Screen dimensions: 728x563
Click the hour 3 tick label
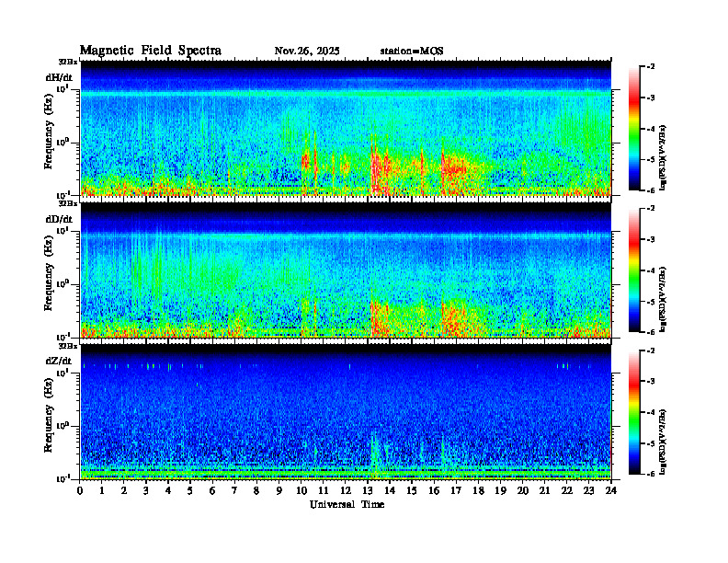tap(146, 491)
